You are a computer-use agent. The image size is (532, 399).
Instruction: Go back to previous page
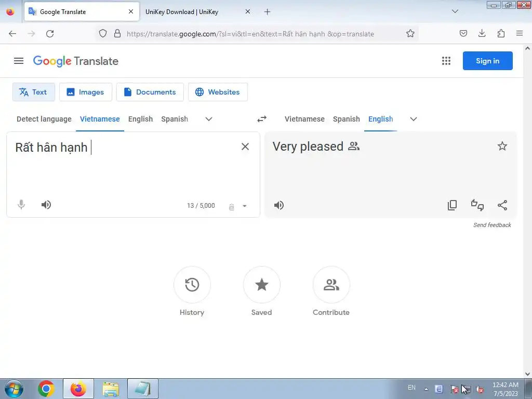12,34
